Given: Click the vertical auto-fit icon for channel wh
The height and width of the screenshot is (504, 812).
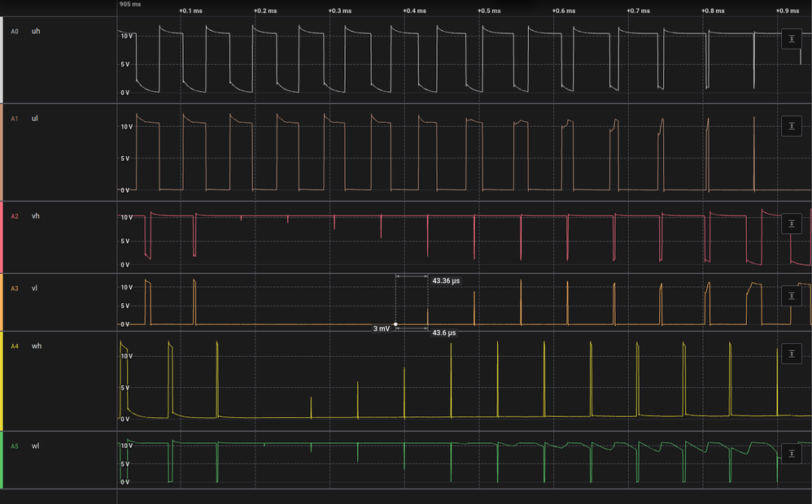Looking at the screenshot, I should (792, 354).
